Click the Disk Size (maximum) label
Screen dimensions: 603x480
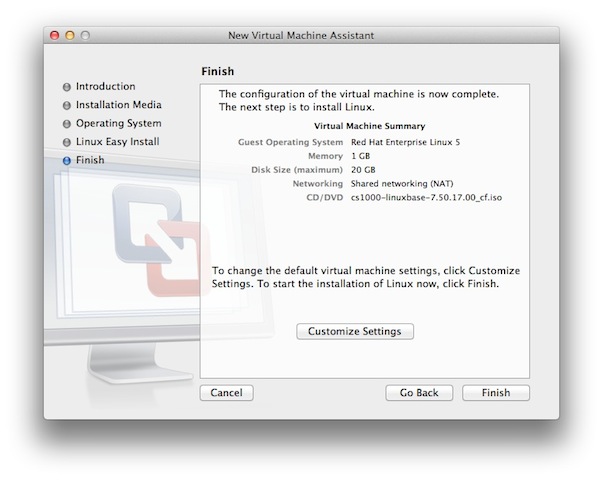pyautogui.click(x=297, y=170)
